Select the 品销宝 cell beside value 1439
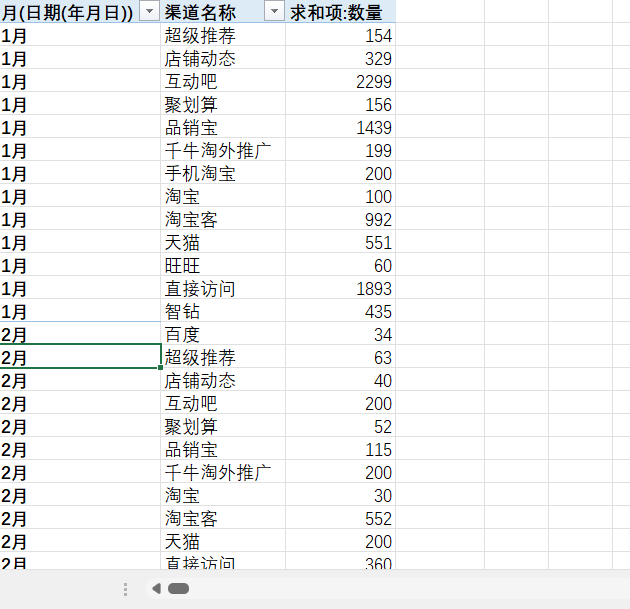The width and height of the screenshot is (630, 609). (x=223, y=127)
